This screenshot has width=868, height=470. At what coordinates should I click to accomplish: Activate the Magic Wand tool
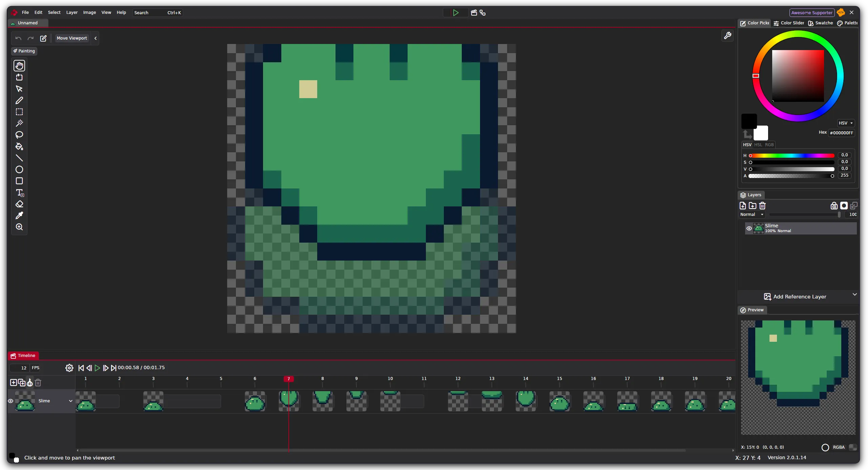click(x=19, y=123)
